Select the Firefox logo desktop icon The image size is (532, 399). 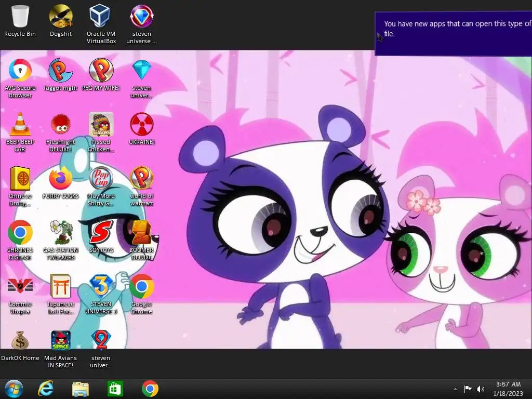[61, 182]
